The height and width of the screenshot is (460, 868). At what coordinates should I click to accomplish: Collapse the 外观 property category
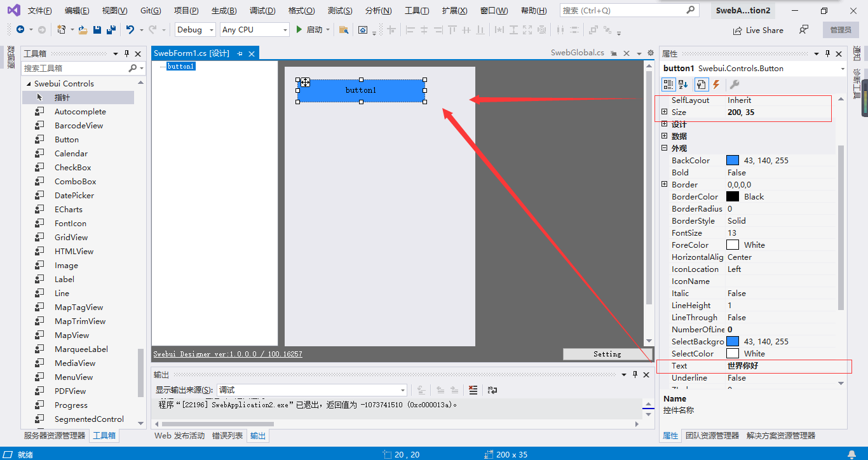[665, 148]
